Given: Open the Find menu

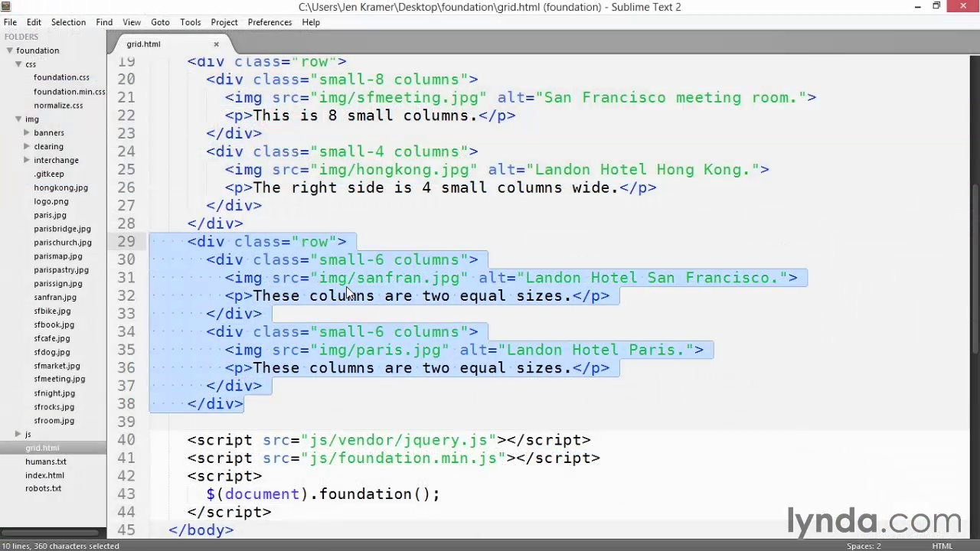Looking at the screenshot, I should [104, 22].
